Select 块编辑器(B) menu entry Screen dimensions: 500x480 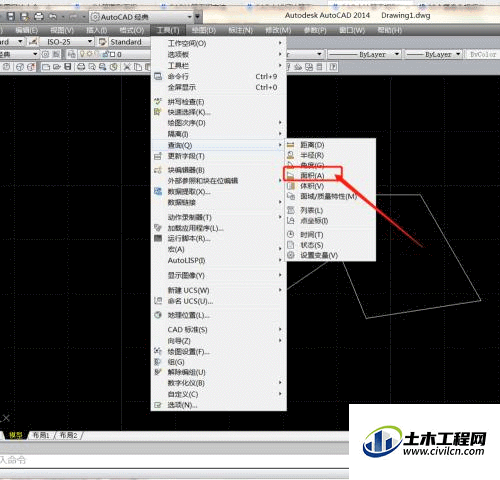219,170
